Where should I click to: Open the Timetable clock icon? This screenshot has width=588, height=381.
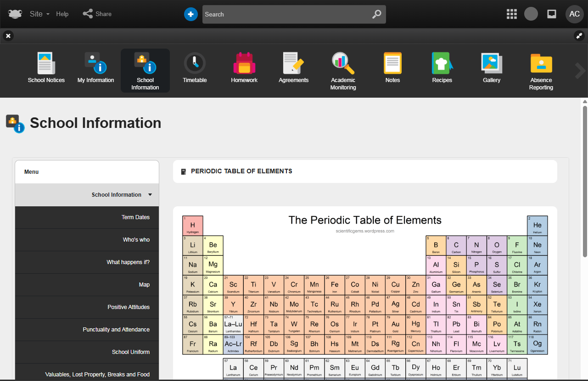pos(195,63)
